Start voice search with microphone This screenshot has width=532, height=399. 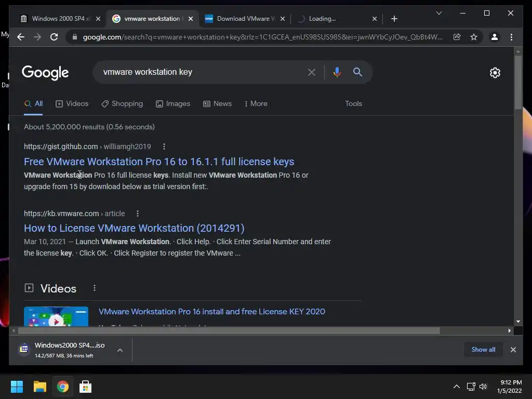click(x=337, y=72)
